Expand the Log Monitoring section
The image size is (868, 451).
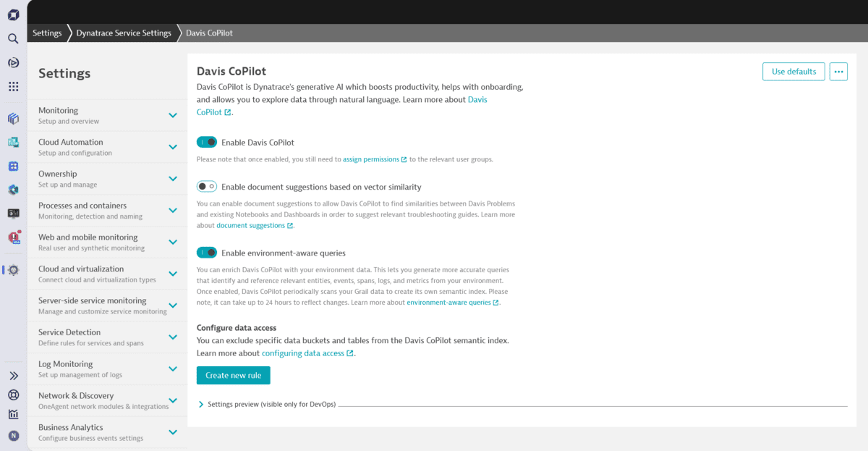point(173,368)
